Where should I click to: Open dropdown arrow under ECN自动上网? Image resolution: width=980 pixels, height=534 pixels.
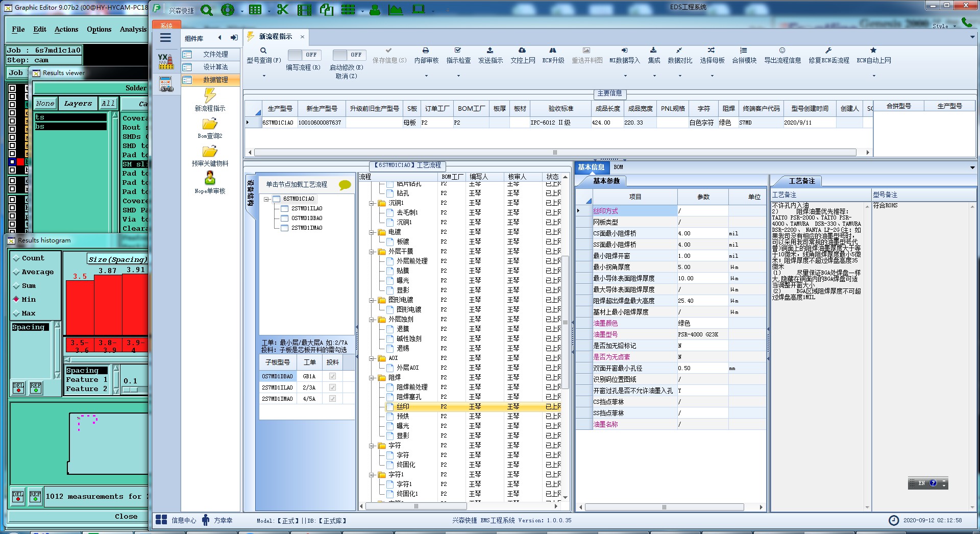click(x=874, y=76)
